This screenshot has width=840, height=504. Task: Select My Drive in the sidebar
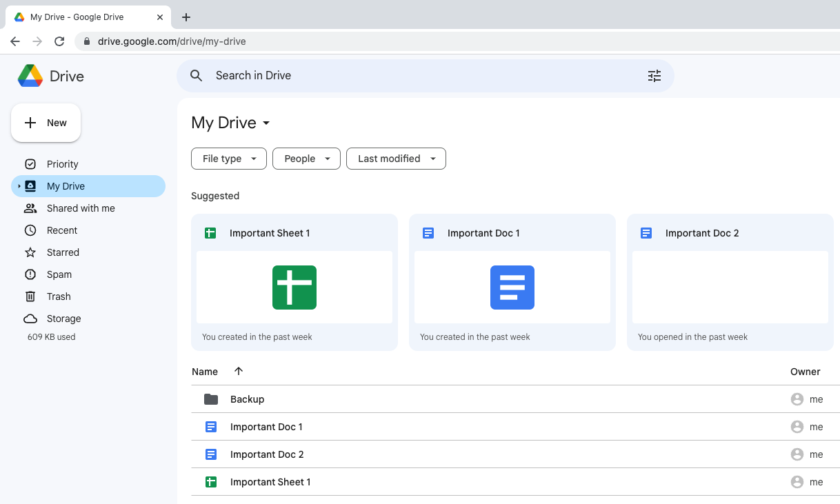[x=88, y=186]
